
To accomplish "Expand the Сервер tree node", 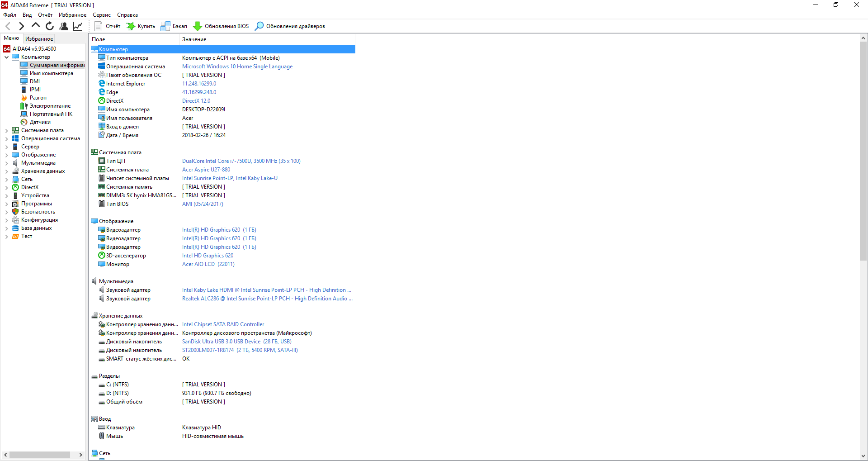I will [7, 147].
